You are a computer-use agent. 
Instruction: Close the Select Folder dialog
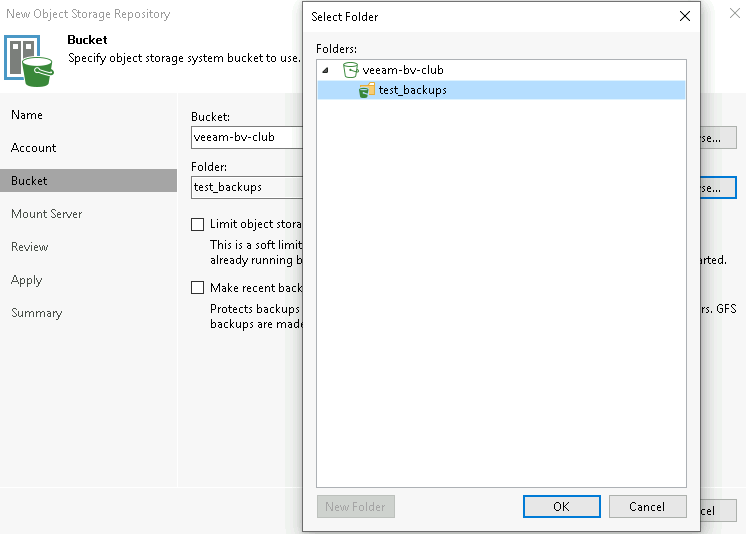[685, 16]
